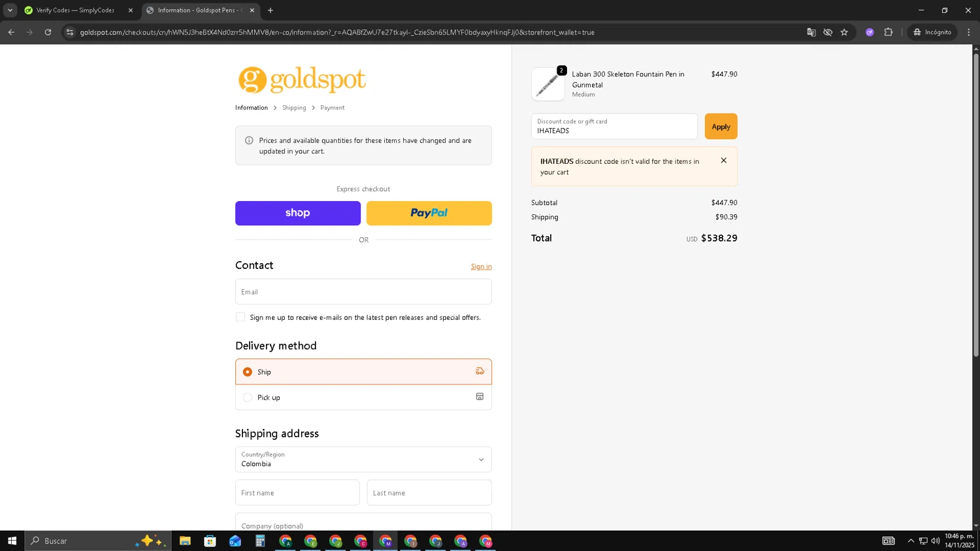Show hidden system tray icons
980x551 pixels.
[x=911, y=541]
